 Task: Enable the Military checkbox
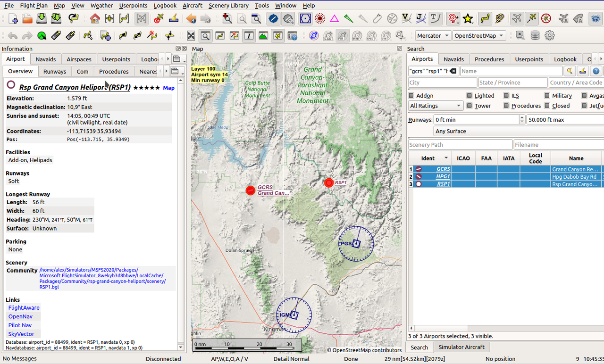click(x=547, y=96)
